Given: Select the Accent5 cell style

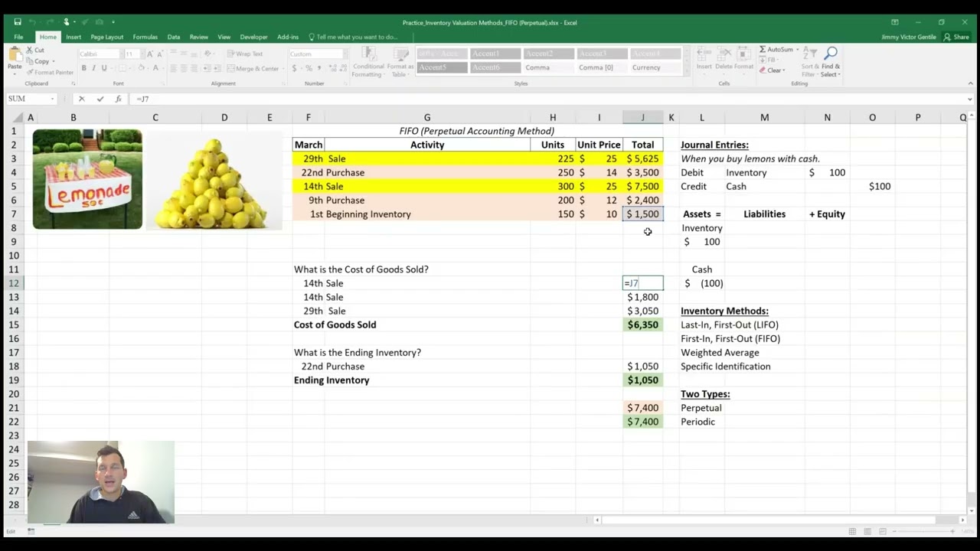Looking at the screenshot, I should coord(442,67).
